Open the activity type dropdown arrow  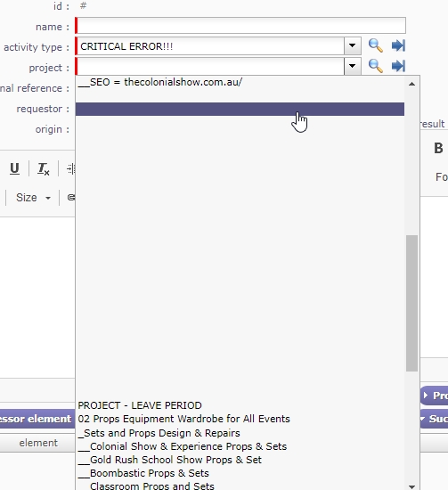tap(353, 46)
